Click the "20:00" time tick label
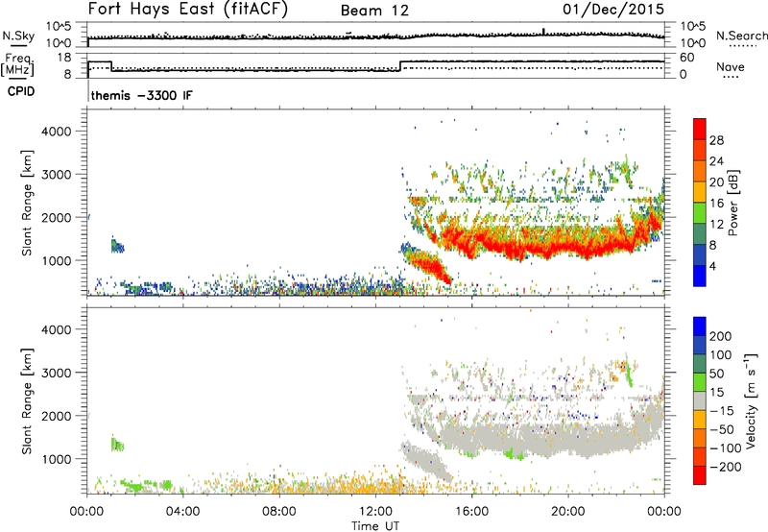This screenshot has width=768, height=532. (x=567, y=512)
